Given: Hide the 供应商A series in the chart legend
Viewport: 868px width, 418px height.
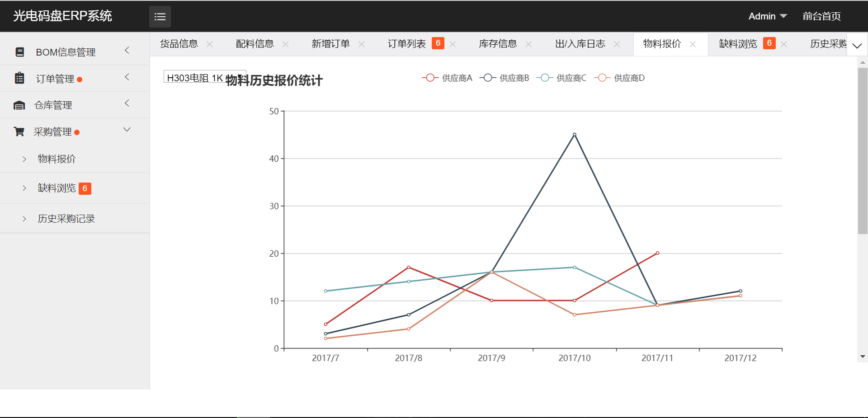Looking at the screenshot, I should click(x=447, y=77).
